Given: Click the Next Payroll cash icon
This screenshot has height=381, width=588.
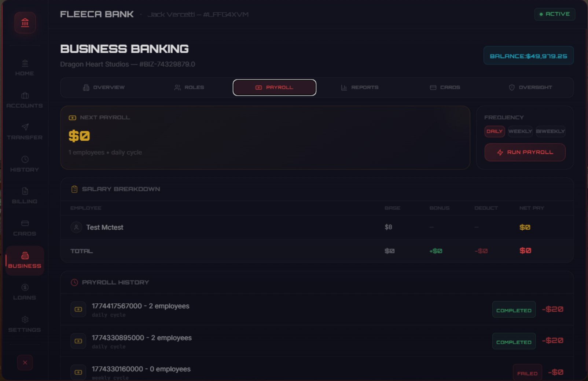Looking at the screenshot, I should point(72,118).
